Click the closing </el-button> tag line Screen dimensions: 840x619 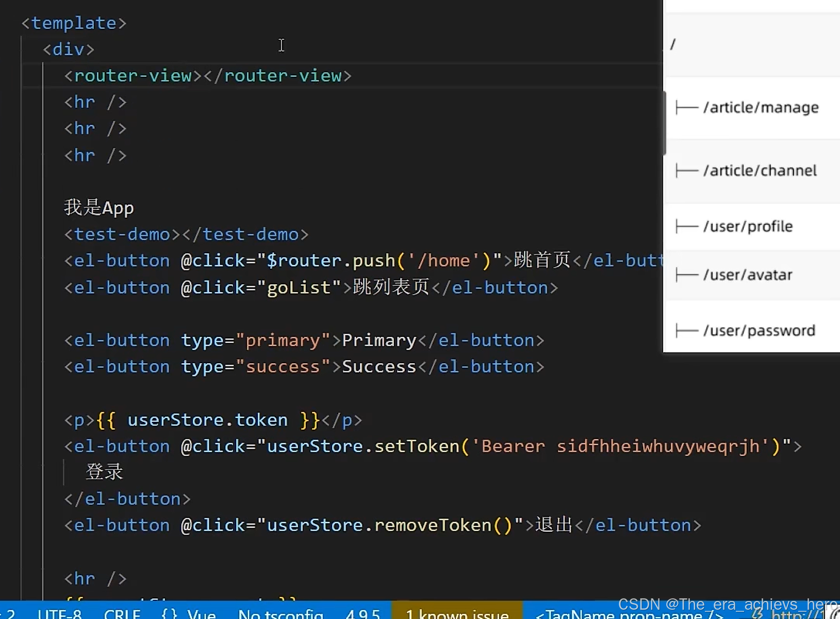127,499
